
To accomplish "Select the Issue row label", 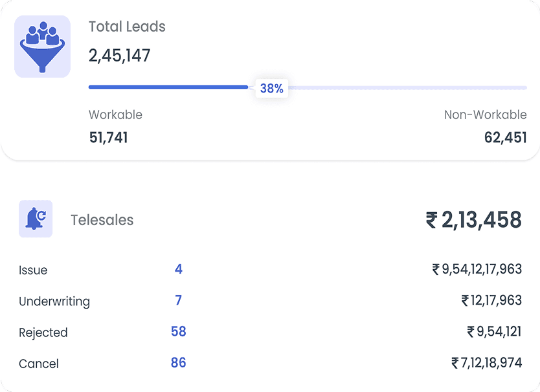I will 33,270.
